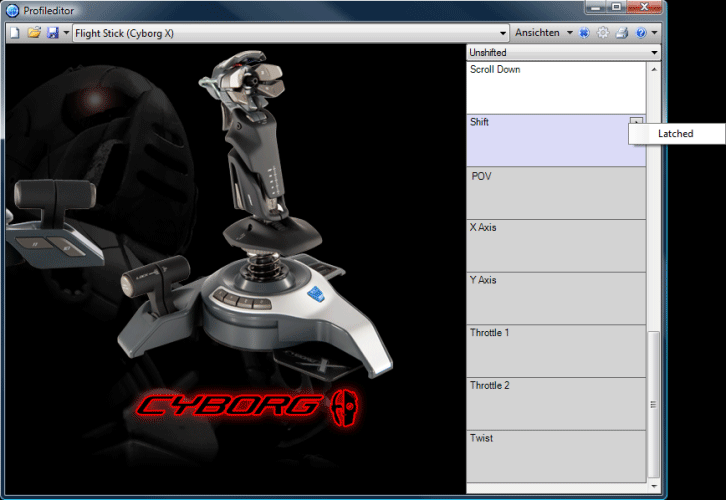Click the printer icon in the toolbar
This screenshot has height=500, width=726.
pos(621,33)
